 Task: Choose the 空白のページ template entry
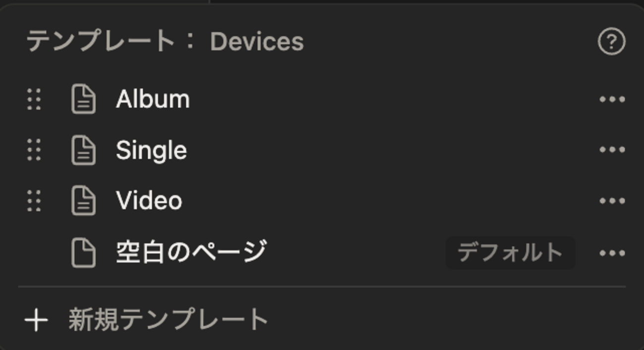pos(191,252)
